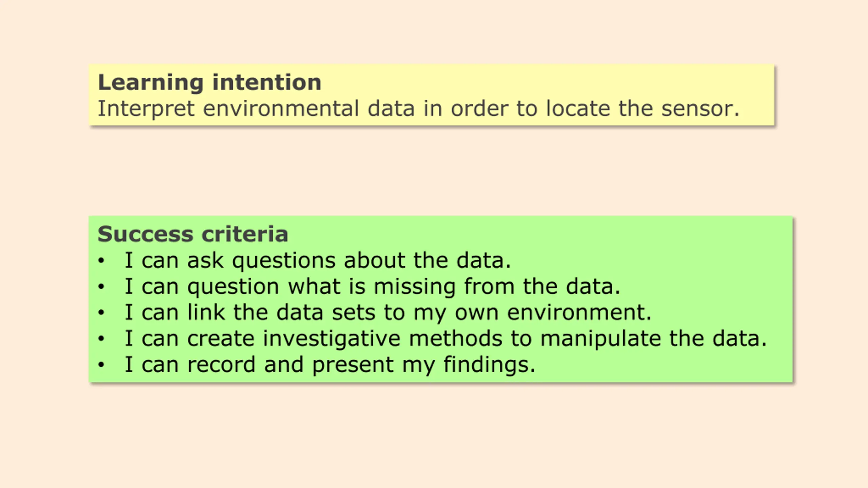Click the bullet before "I can link"
The height and width of the screenshot is (488, 868).
tap(101, 313)
